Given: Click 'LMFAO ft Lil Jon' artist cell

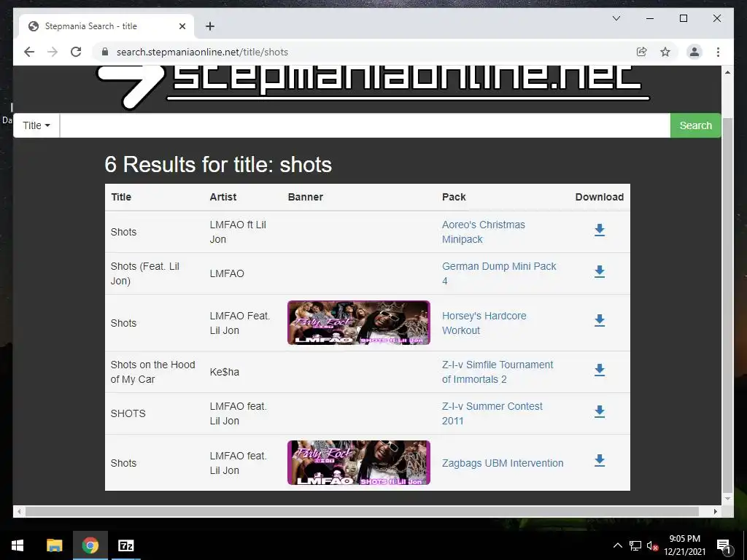Looking at the screenshot, I should pyautogui.click(x=238, y=232).
